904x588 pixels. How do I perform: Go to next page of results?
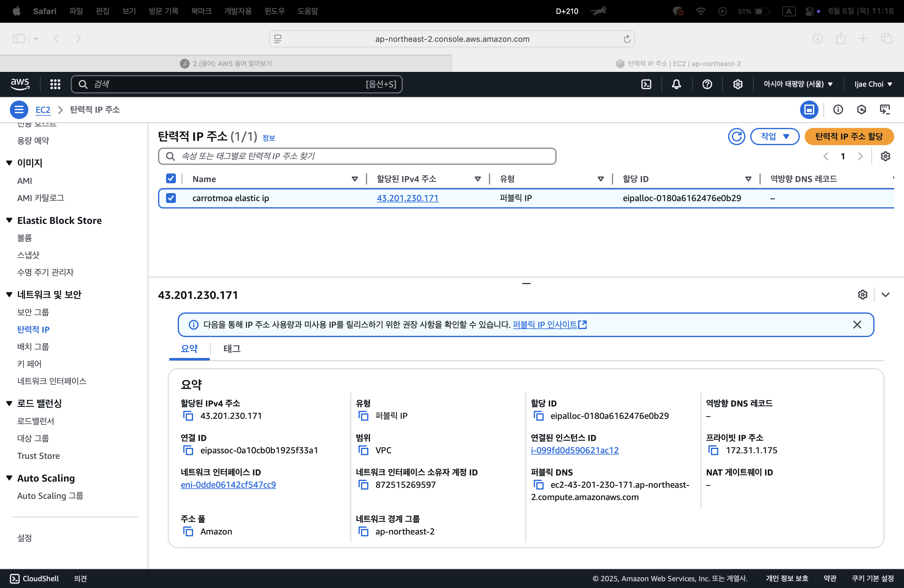click(860, 156)
